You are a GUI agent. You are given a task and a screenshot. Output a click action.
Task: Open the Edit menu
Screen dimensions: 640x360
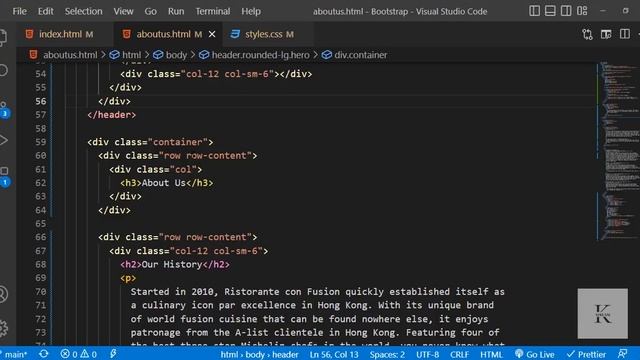45,11
